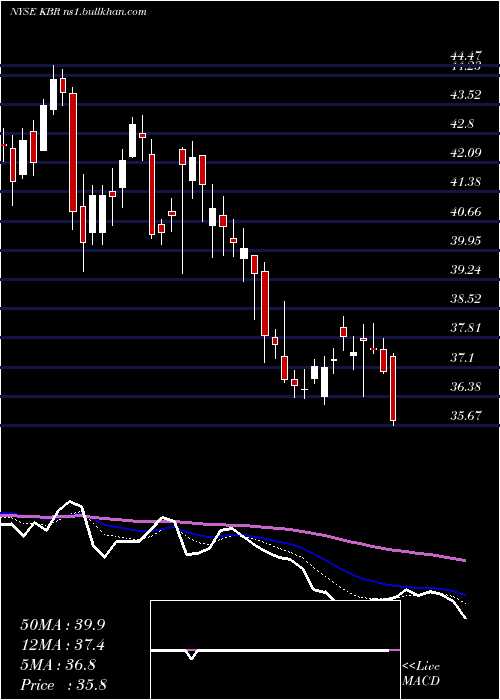The image size is (500, 700).
Task: Click the Price : 35.8 readout
Action: (x=63, y=685)
